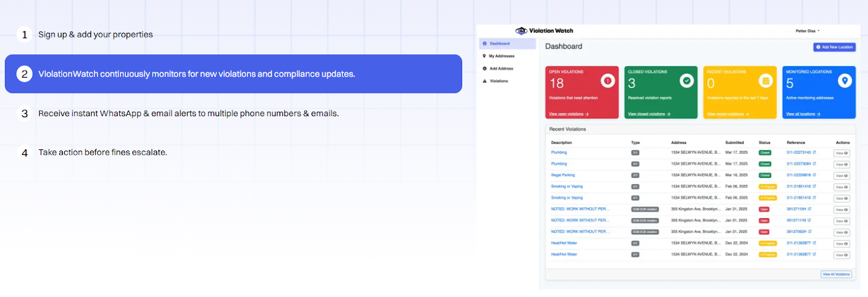Click the pin icon beside My Addresses
Viewport: 868px width, 297px height.
coord(484,56)
